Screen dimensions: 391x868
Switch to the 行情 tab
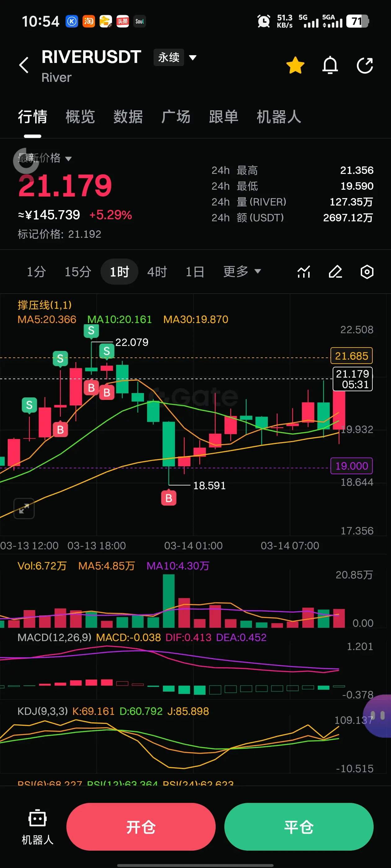pyautogui.click(x=32, y=117)
